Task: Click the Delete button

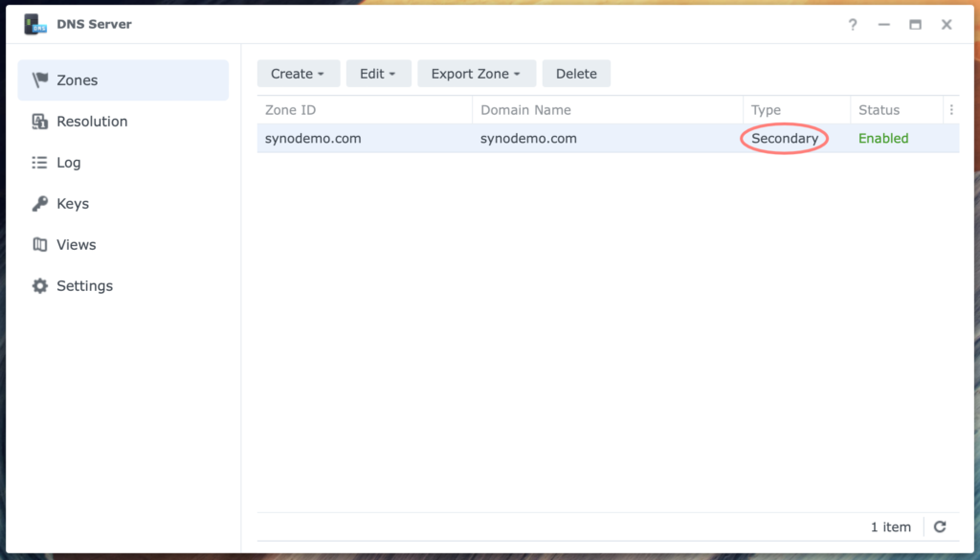Action: coord(576,73)
